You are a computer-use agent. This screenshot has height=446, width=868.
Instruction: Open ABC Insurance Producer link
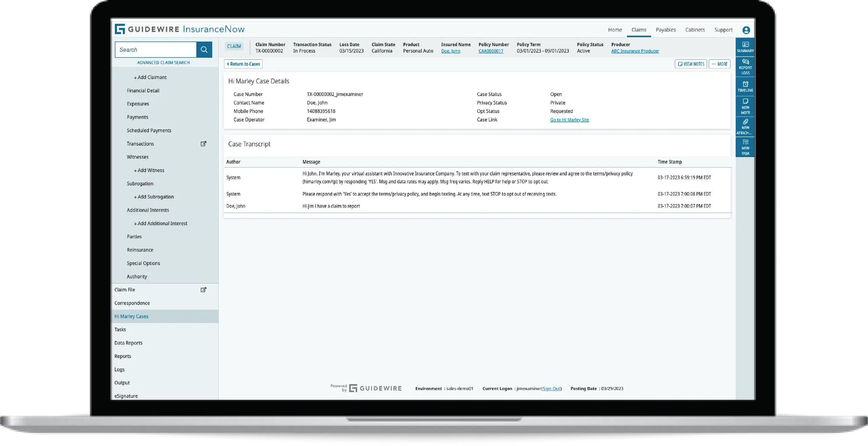[635, 51]
